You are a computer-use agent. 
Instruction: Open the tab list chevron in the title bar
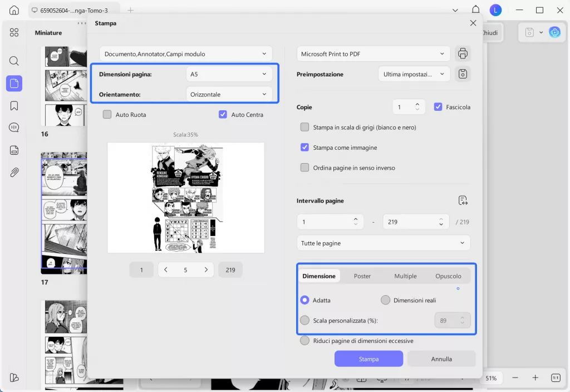pyautogui.click(x=455, y=10)
